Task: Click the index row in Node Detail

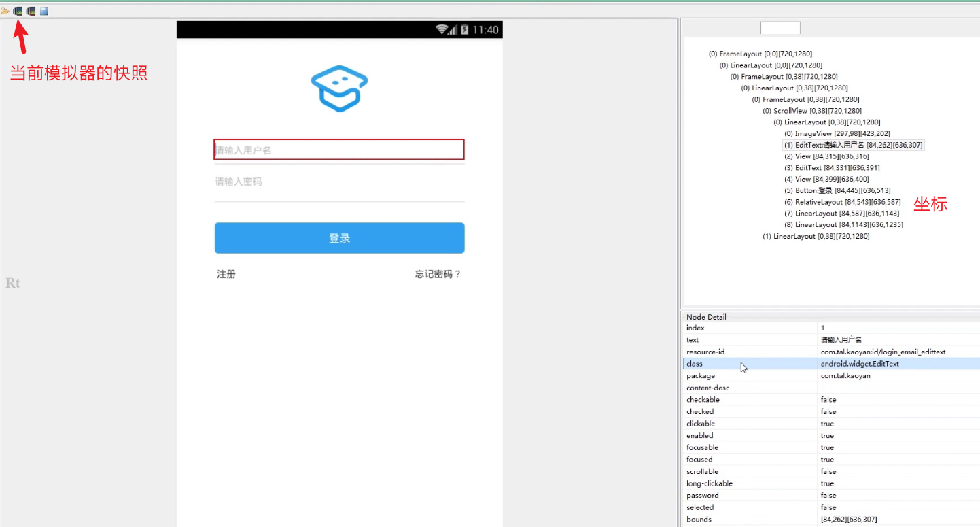Action: [830, 328]
